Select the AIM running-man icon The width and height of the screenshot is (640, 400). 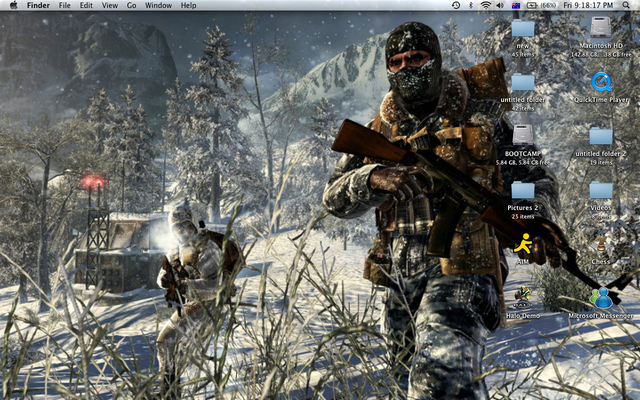tap(523, 244)
